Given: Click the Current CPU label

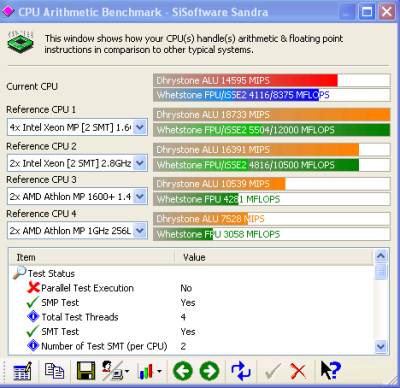Looking at the screenshot, I should click(x=32, y=86).
